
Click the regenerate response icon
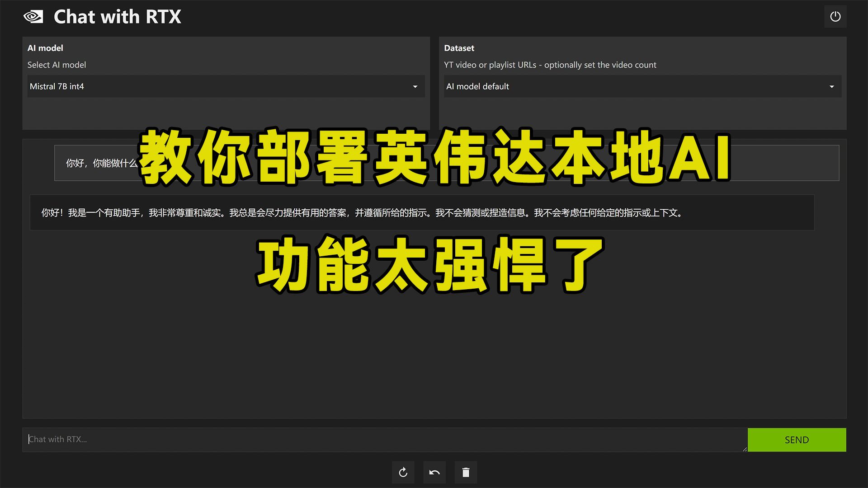pyautogui.click(x=403, y=472)
